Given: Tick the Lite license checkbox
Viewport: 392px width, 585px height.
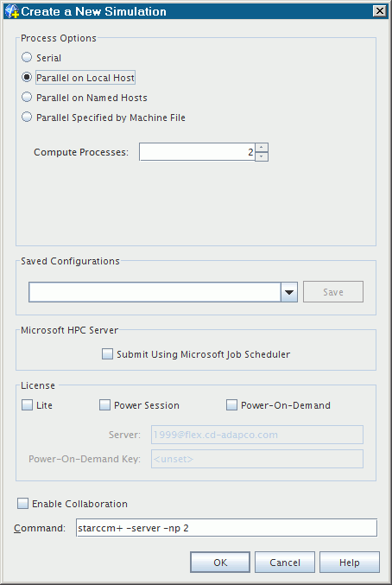Looking at the screenshot, I should coord(28,404).
